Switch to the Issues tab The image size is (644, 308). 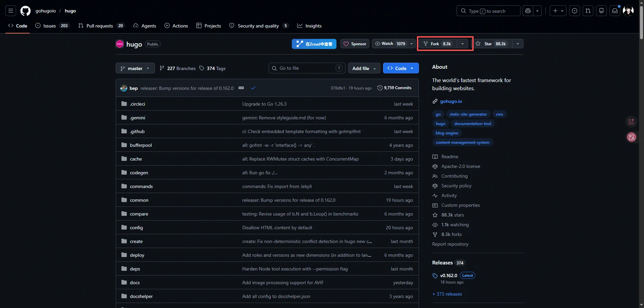coord(52,26)
